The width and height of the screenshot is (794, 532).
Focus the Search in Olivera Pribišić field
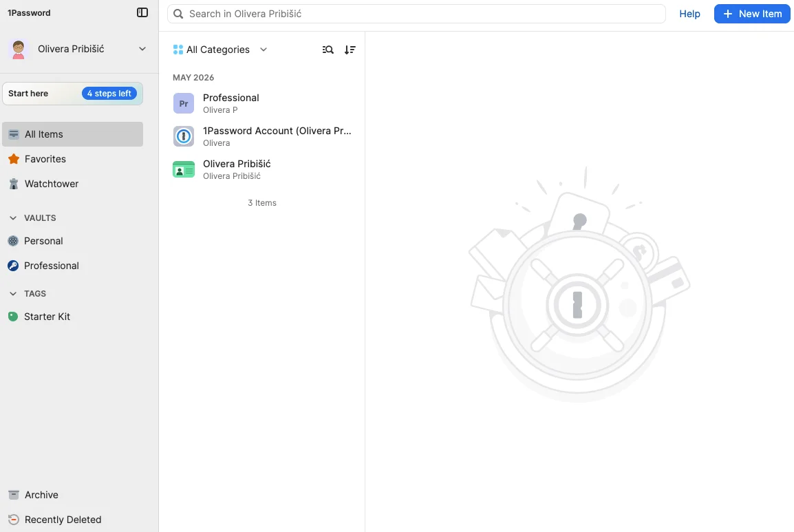416,14
